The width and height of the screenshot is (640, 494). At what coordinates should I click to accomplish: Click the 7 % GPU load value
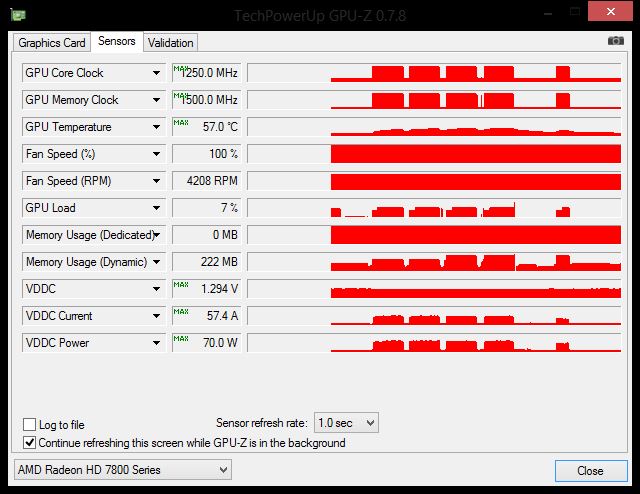coord(207,208)
